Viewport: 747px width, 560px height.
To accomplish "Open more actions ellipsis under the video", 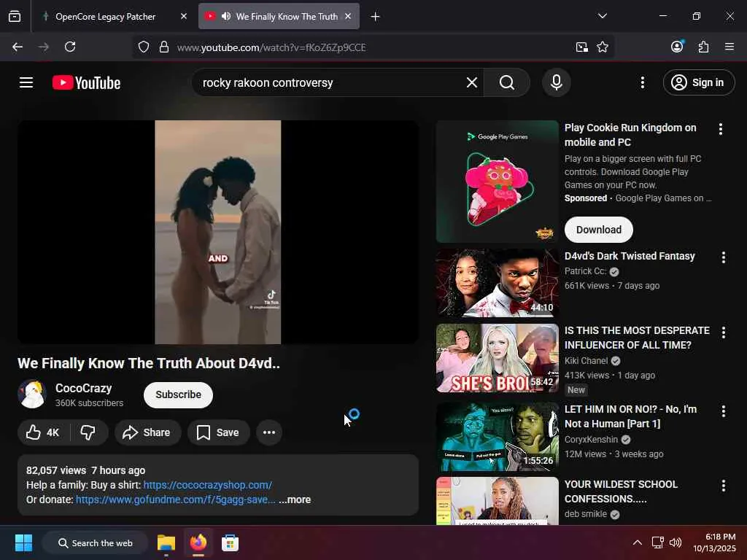I will (269, 432).
